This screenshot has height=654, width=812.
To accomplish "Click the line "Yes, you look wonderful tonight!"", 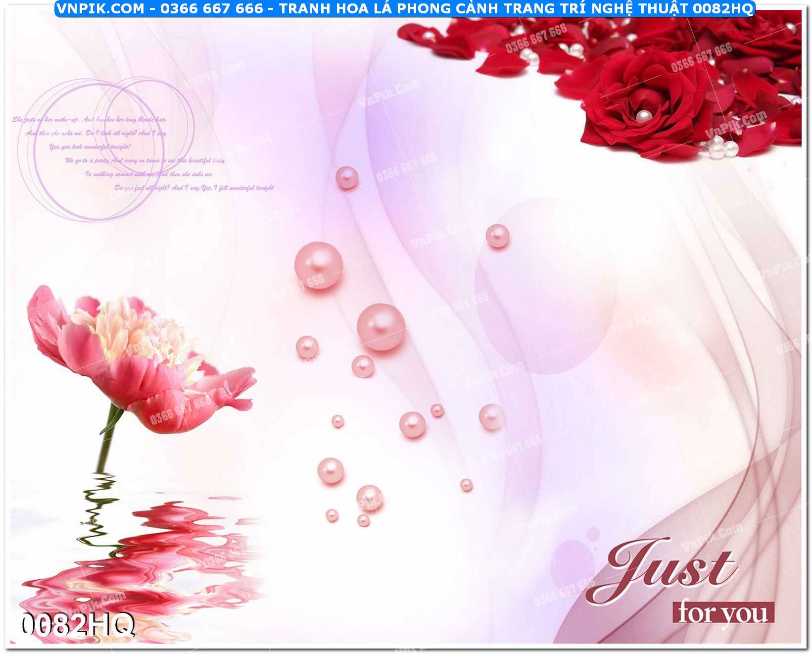I will (x=90, y=147).
